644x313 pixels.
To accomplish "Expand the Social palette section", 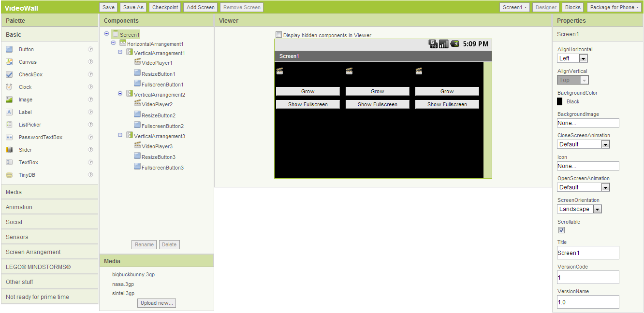I will [50, 222].
